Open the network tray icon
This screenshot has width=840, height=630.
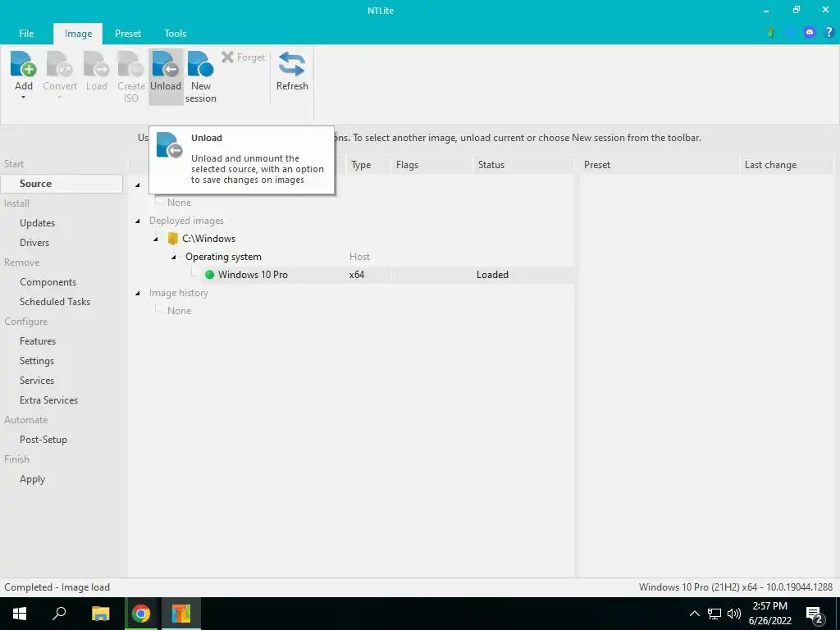click(714, 614)
